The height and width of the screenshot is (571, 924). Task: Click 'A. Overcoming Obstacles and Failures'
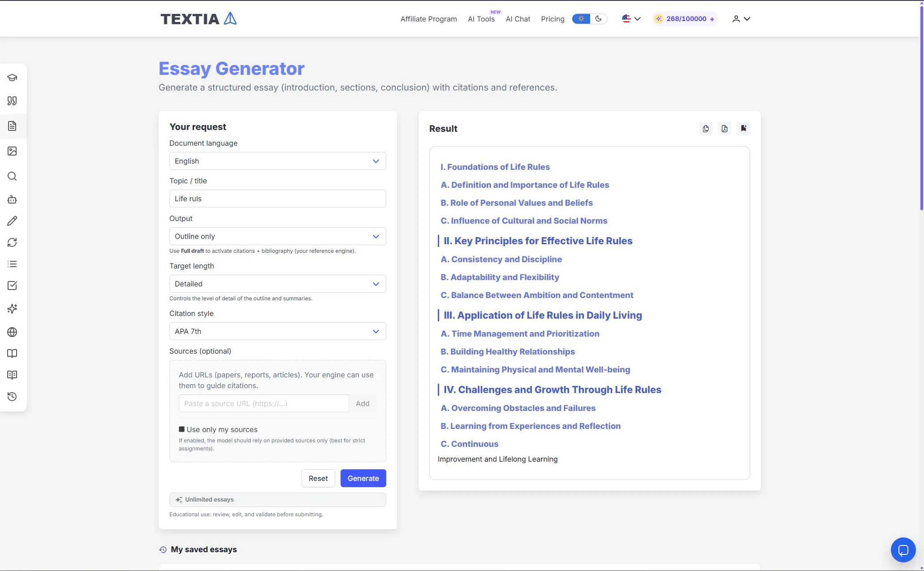pos(518,408)
